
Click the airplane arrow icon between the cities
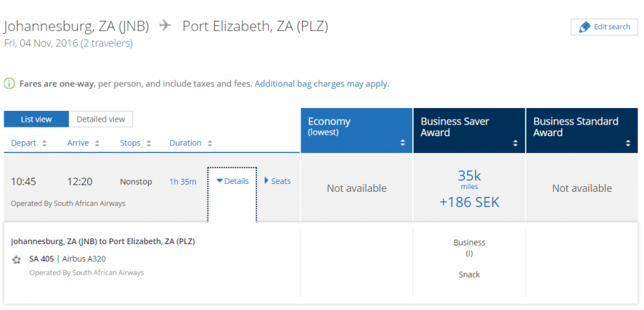point(165,26)
